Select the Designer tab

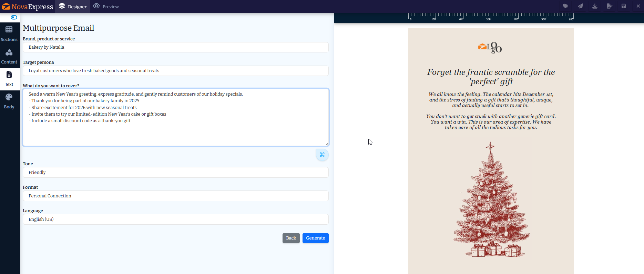pos(73,7)
